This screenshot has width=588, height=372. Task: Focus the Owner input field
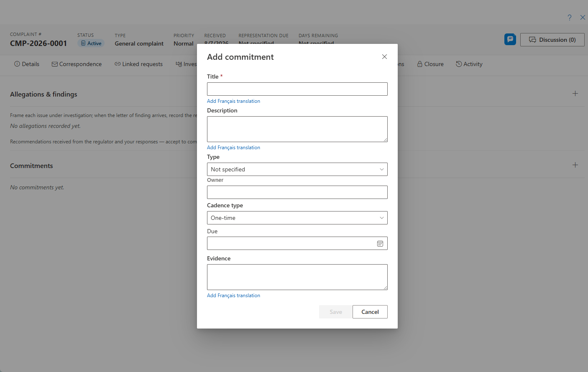point(297,192)
